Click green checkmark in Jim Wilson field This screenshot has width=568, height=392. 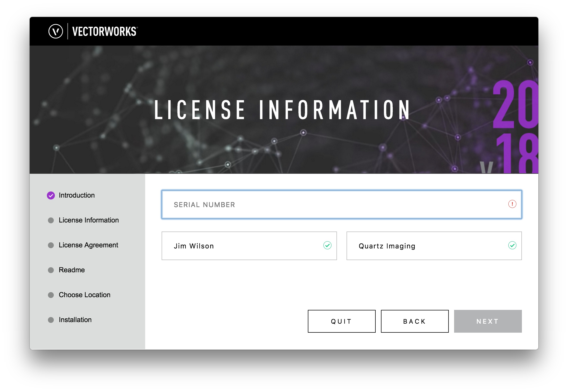[327, 245]
